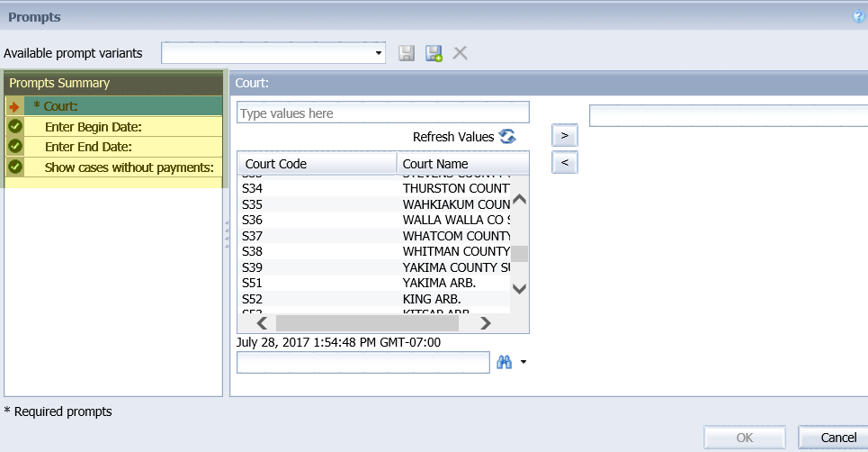
Task: Select WHATCOM COUNTY court name
Action: (456, 236)
